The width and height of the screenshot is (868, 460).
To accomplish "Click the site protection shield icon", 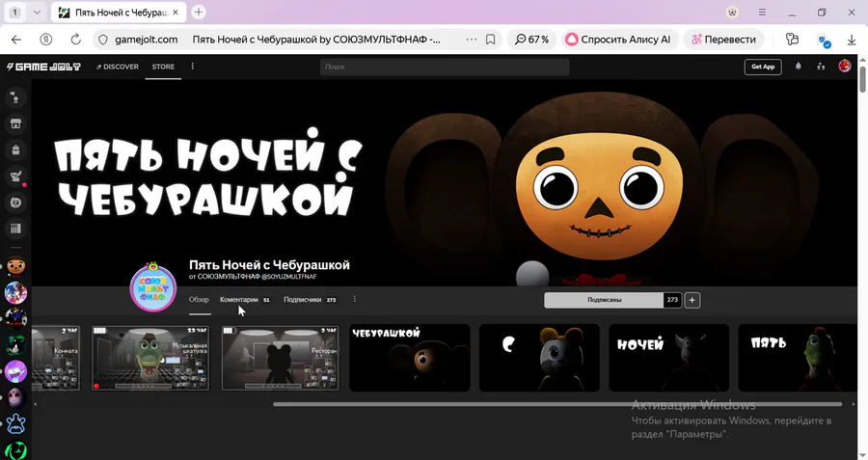I will [103, 40].
